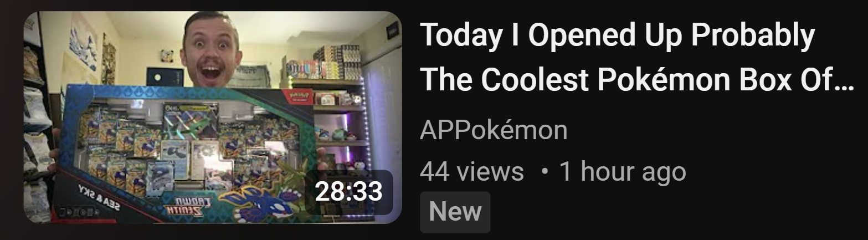Viewport: 868px width, 240px height.
Task: Click the 1 hour ago timestamp
Action: pyautogui.click(x=623, y=172)
